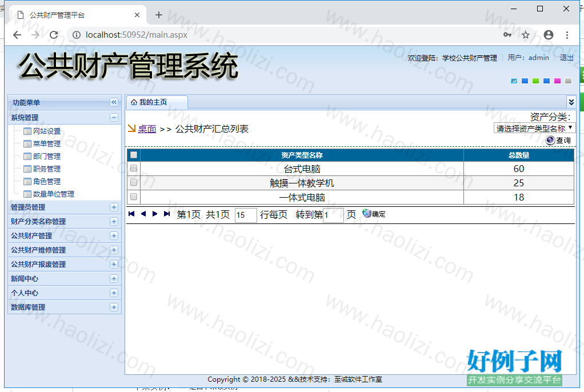Click the home icon on 我的主页 tab
The image size is (584, 392).
click(134, 102)
